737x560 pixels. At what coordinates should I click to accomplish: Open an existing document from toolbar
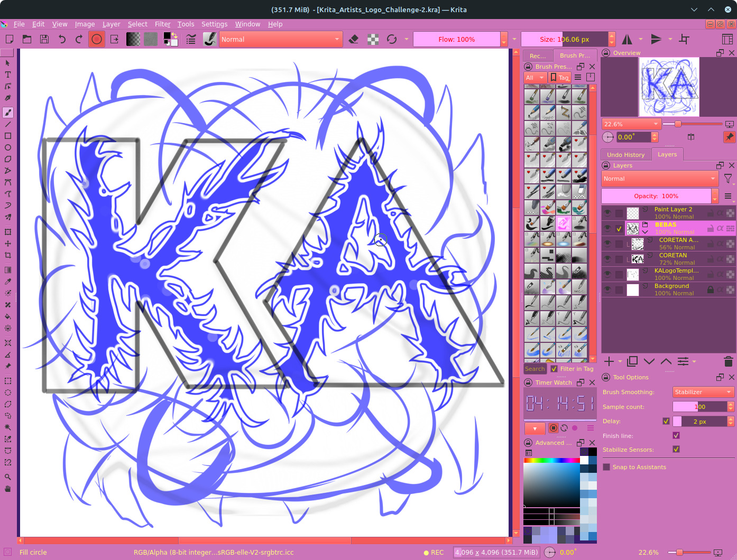pyautogui.click(x=27, y=39)
